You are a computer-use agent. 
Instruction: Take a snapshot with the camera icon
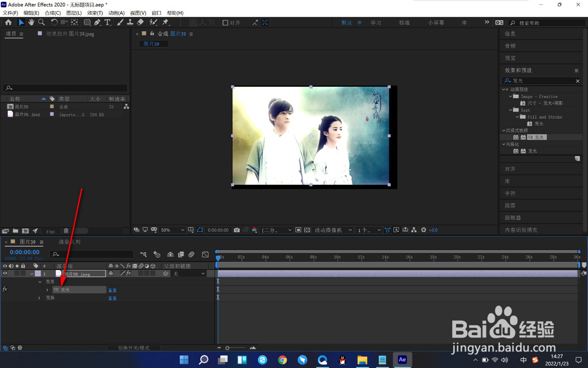click(237, 230)
